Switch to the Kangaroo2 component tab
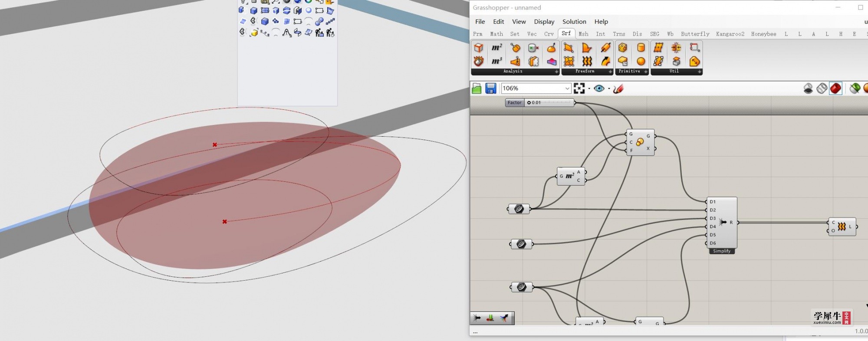 (x=730, y=34)
